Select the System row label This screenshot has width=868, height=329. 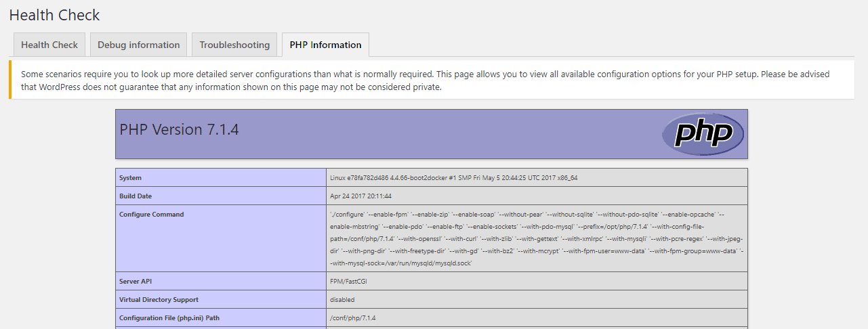coord(130,178)
